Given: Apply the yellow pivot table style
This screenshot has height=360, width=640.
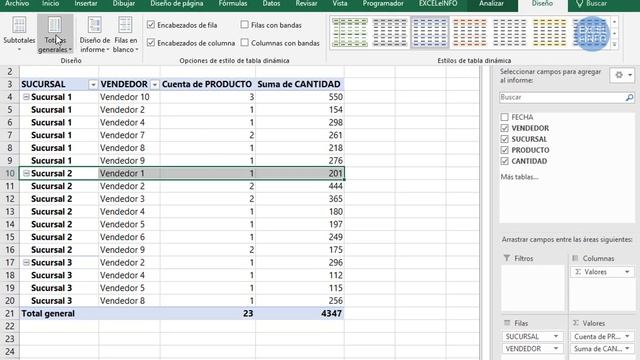Looking at the screenshot, I should [x=550, y=32].
